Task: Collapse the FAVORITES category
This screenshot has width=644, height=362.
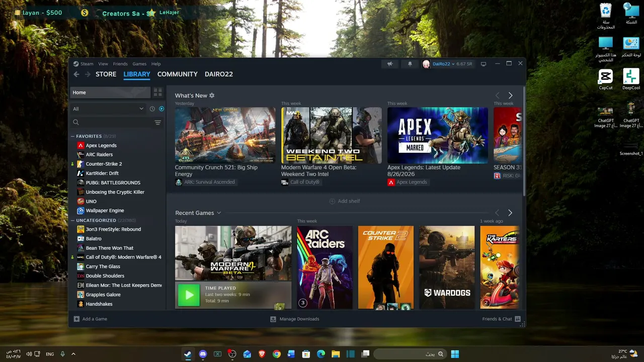Action: click(72, 136)
